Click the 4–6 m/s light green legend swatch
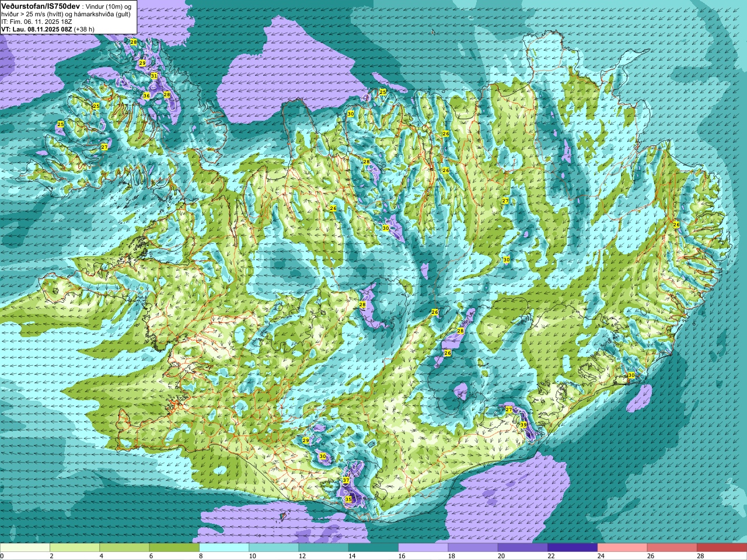Screen dimensions: 747x560 124,547
